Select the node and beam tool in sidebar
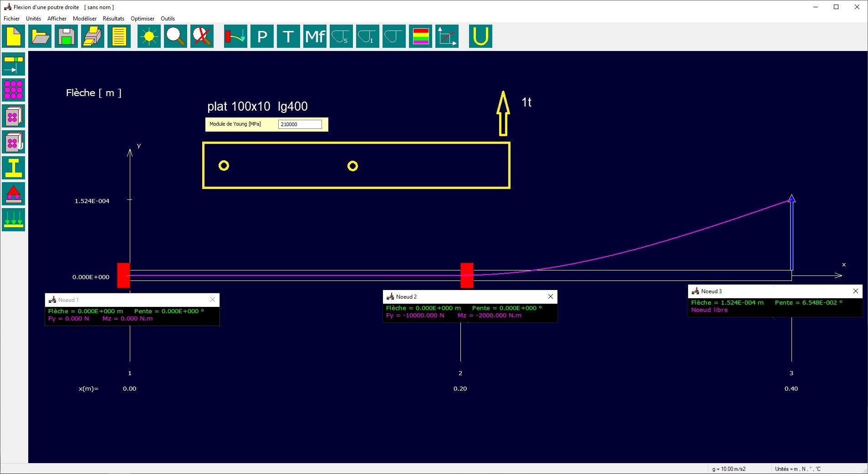 click(14, 64)
